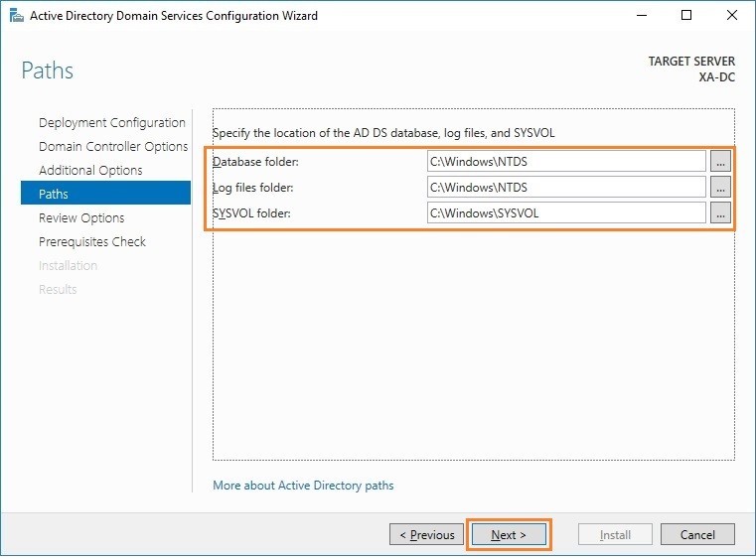Image resolution: width=756 pixels, height=559 pixels.
Task: Click the wizard icon in the title bar
Action: click(17, 16)
